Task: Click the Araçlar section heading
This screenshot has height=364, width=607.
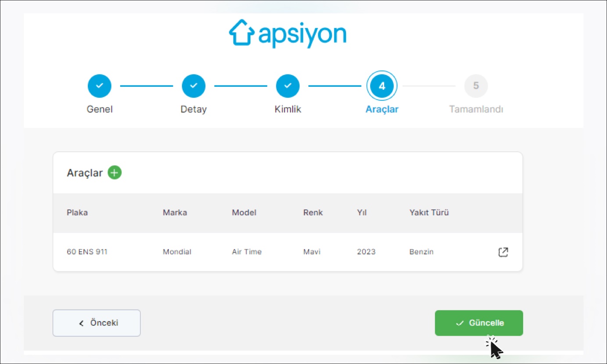Action: [x=85, y=173]
